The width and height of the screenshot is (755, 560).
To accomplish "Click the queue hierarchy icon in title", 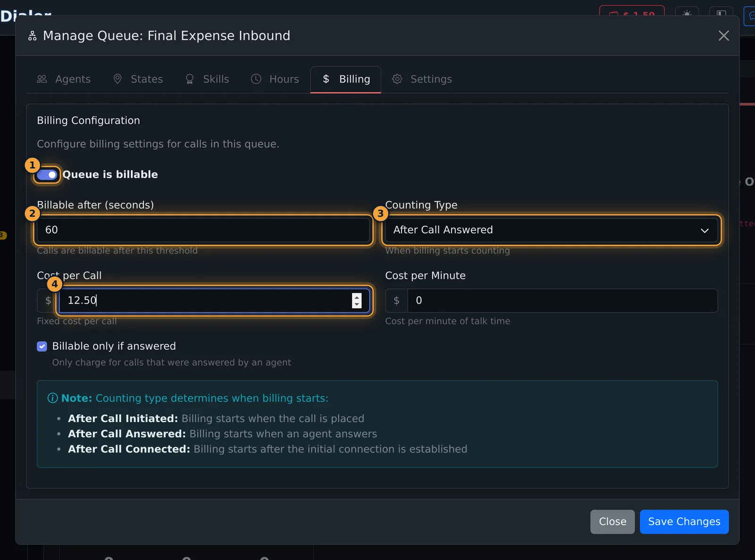I will coord(32,36).
